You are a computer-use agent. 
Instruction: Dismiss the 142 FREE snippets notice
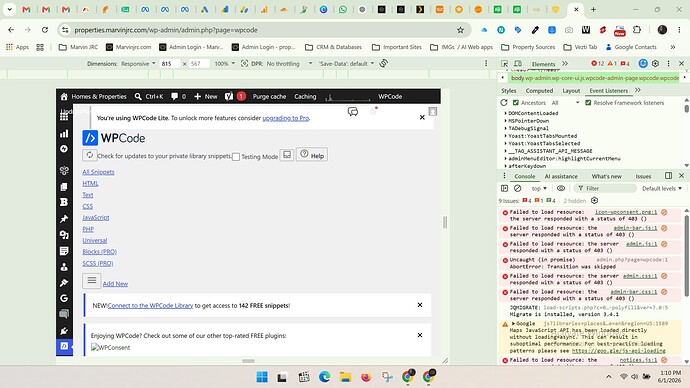point(420,305)
